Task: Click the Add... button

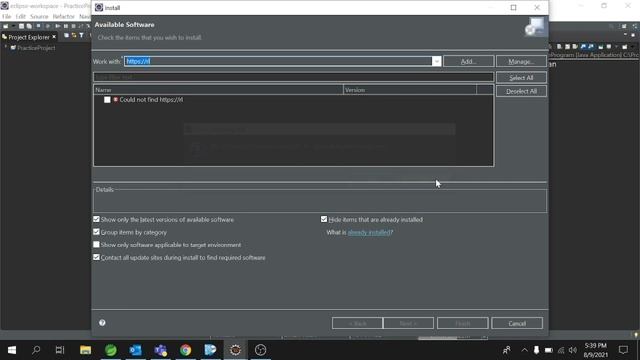Action: pyautogui.click(x=469, y=61)
